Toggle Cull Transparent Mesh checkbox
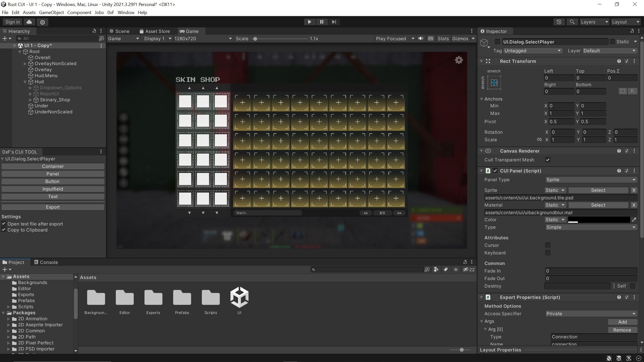Viewport: 644px width, 362px height. [548, 160]
